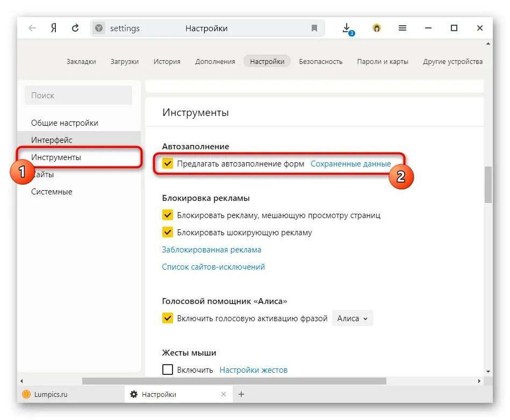Close the Настройки tab
510x420 pixels.
[x=224, y=394]
